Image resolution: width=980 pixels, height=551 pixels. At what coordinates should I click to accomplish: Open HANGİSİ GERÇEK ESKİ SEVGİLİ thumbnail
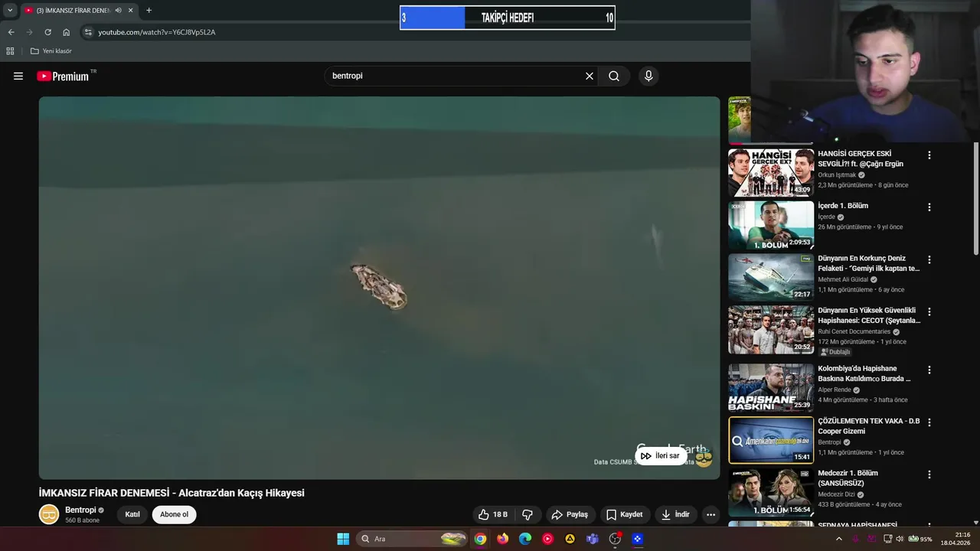[770, 172]
